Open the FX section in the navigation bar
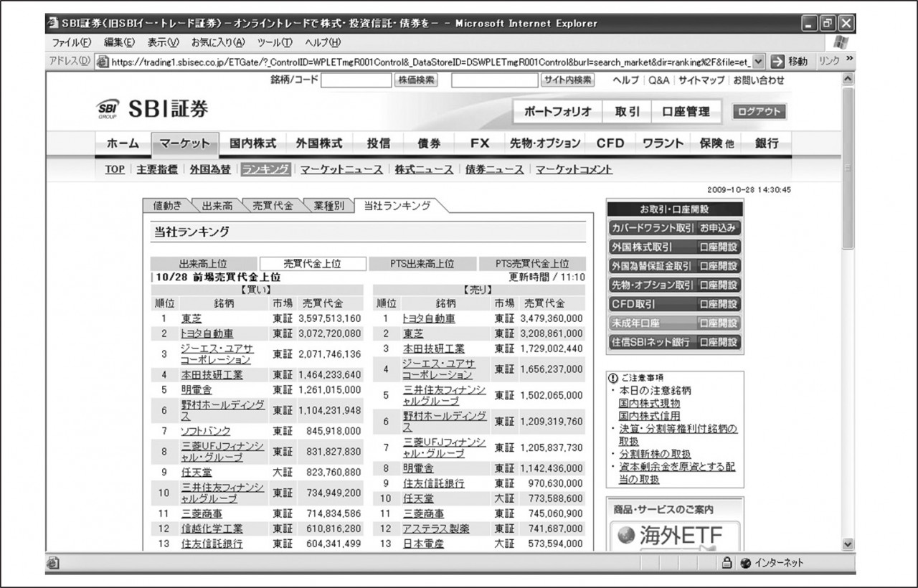Screen dimensions: 918x588 478,143
